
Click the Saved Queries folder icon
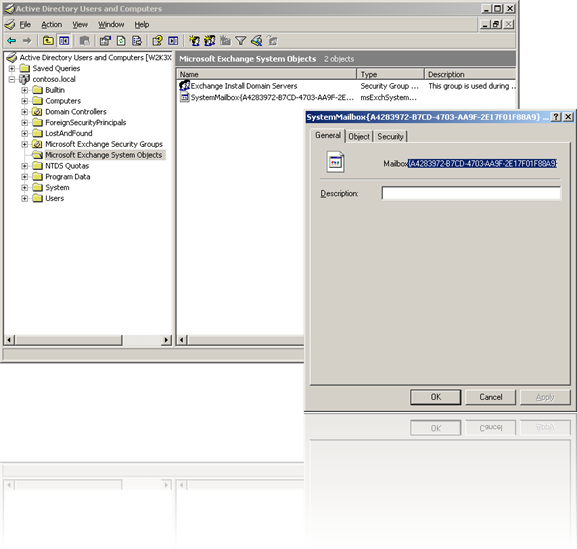coord(24,68)
